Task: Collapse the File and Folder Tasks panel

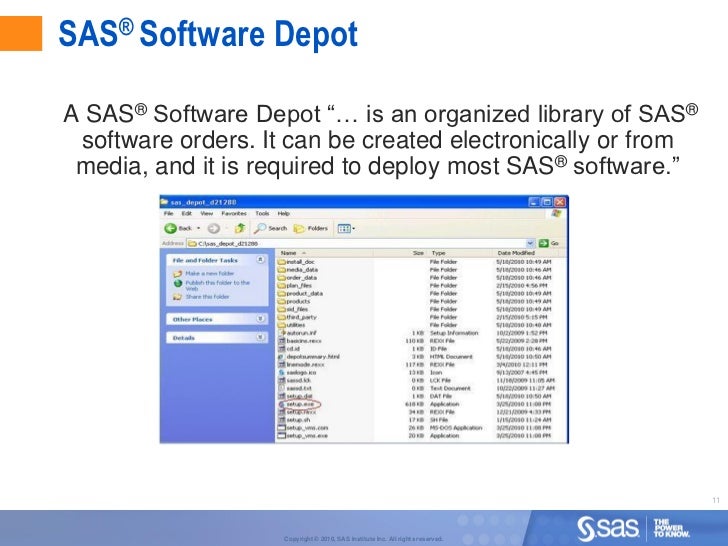Action: (260, 260)
